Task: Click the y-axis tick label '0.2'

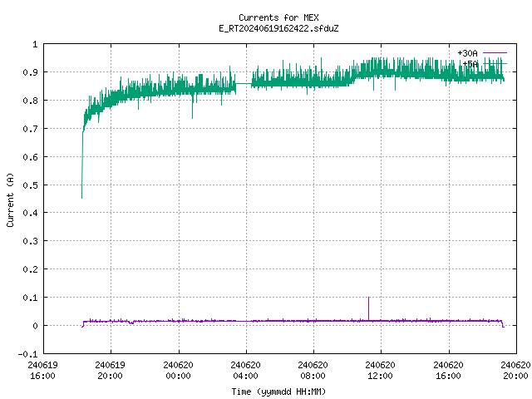Action: [x=30, y=269]
